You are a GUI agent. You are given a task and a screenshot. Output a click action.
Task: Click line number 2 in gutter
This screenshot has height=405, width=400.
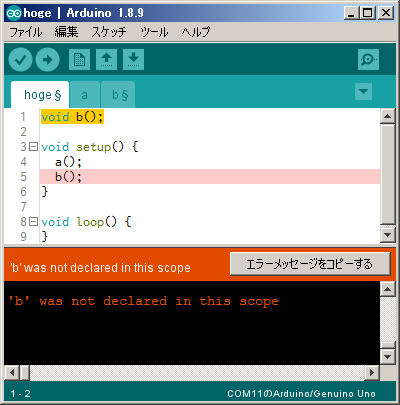pyautogui.click(x=23, y=132)
